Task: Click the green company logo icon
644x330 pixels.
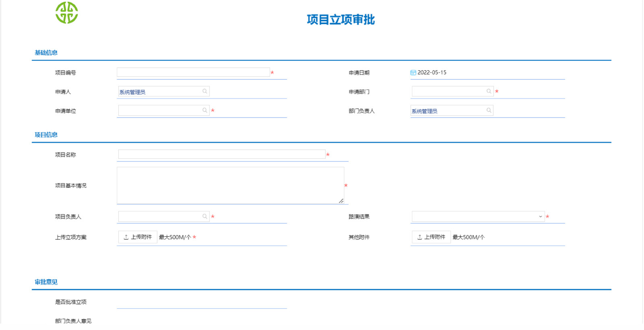Action: pos(67,12)
